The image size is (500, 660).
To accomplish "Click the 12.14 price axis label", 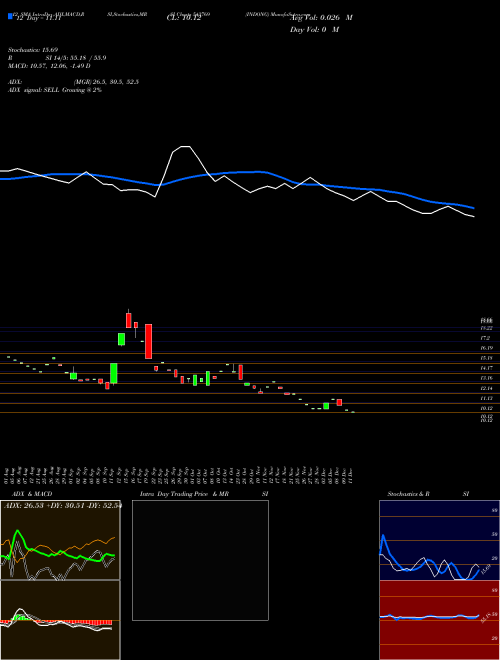I will (487, 388).
